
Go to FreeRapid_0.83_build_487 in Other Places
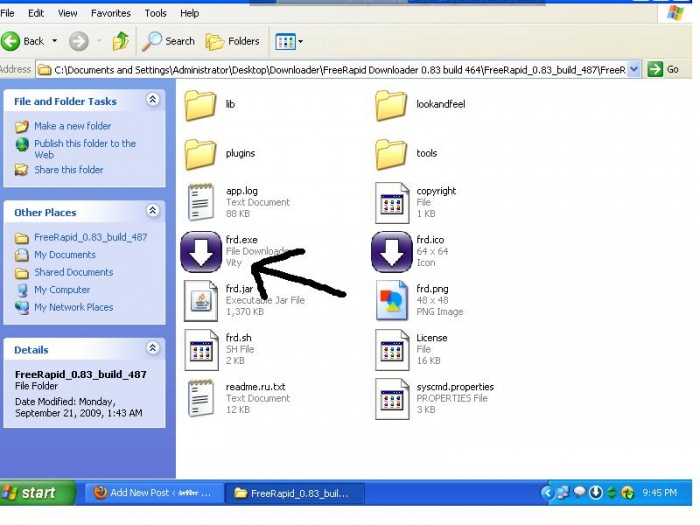[x=91, y=237]
